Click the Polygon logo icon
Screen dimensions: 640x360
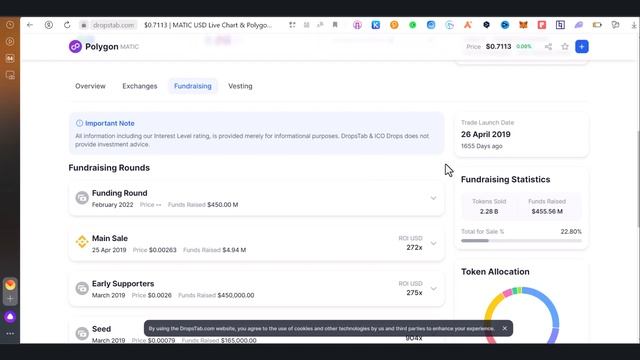(75, 47)
